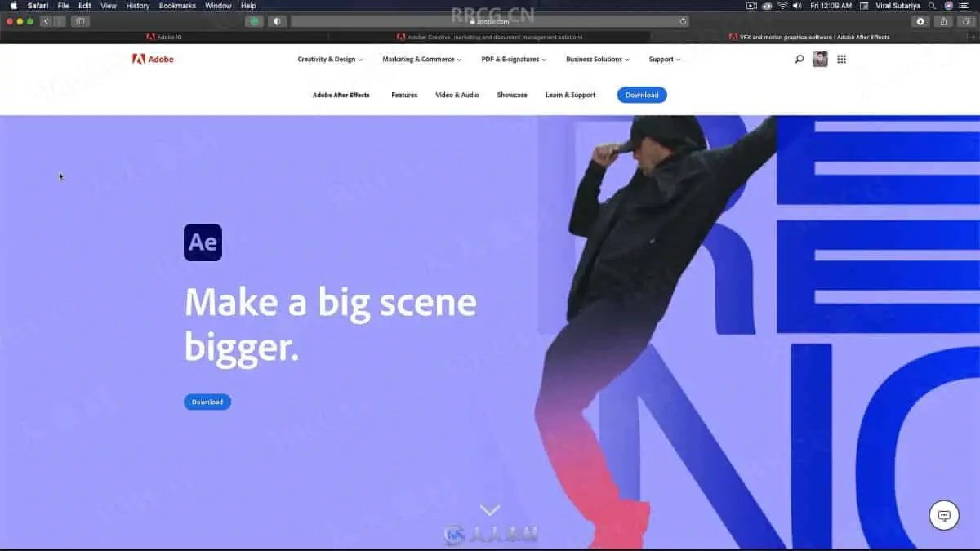Click the Adobe logo in the header
Viewport: 980px width, 551px height.
point(153,59)
